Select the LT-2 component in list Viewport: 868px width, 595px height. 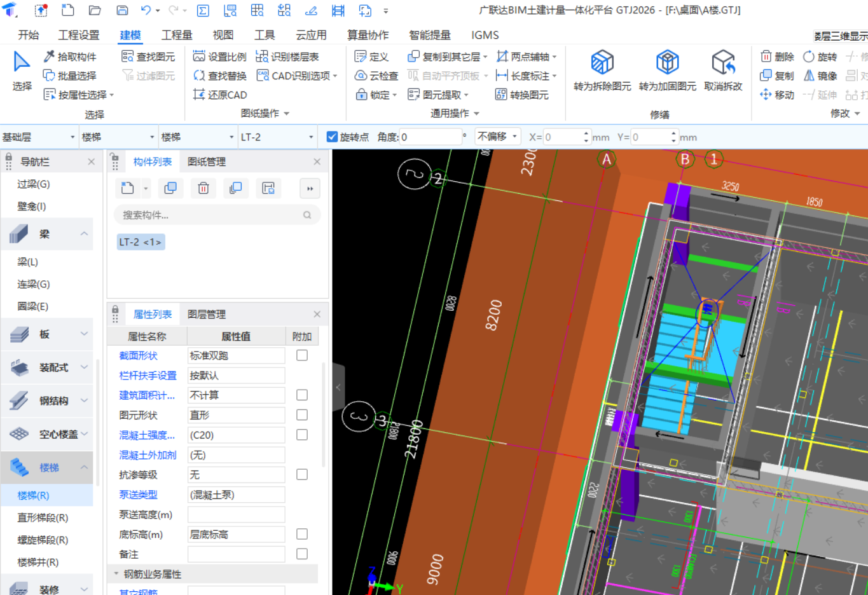141,242
